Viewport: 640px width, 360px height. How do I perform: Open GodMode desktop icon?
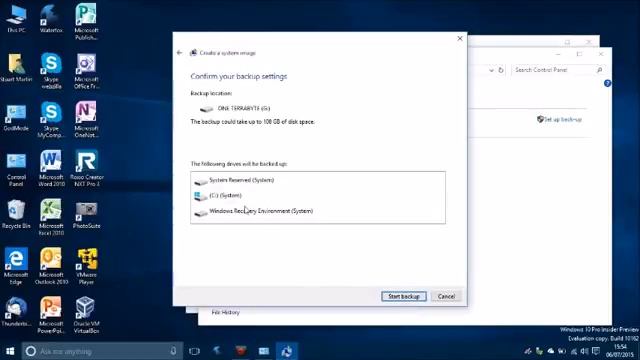click(16, 117)
